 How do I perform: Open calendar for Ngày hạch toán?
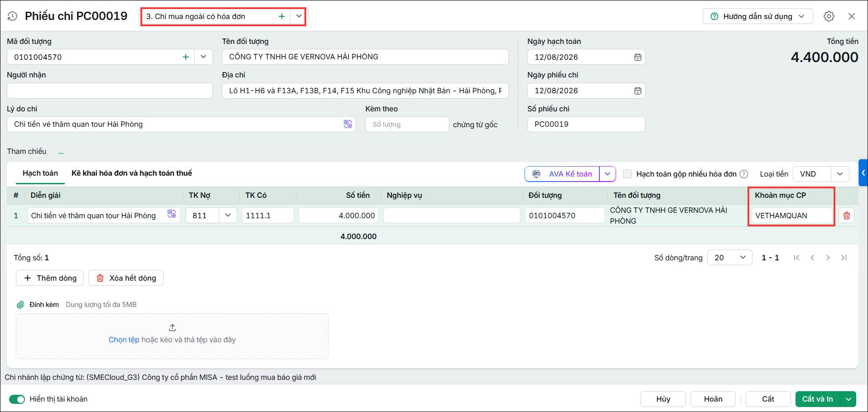(637, 57)
